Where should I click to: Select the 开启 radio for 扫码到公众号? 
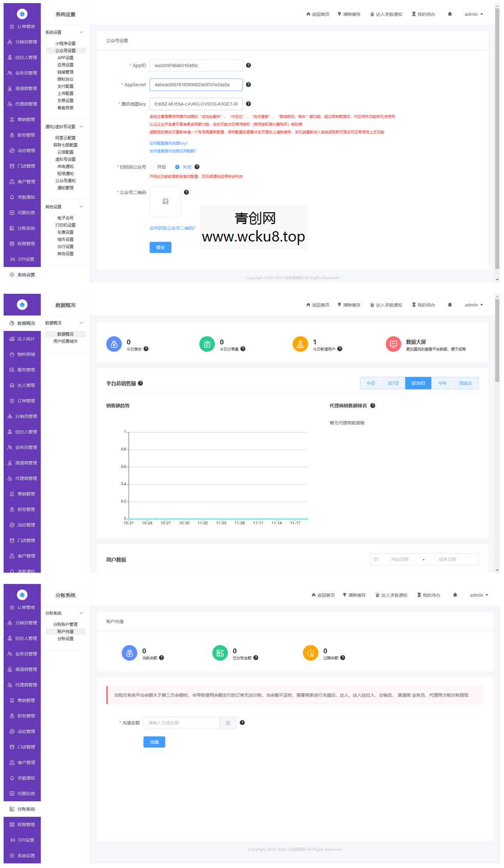152,167
